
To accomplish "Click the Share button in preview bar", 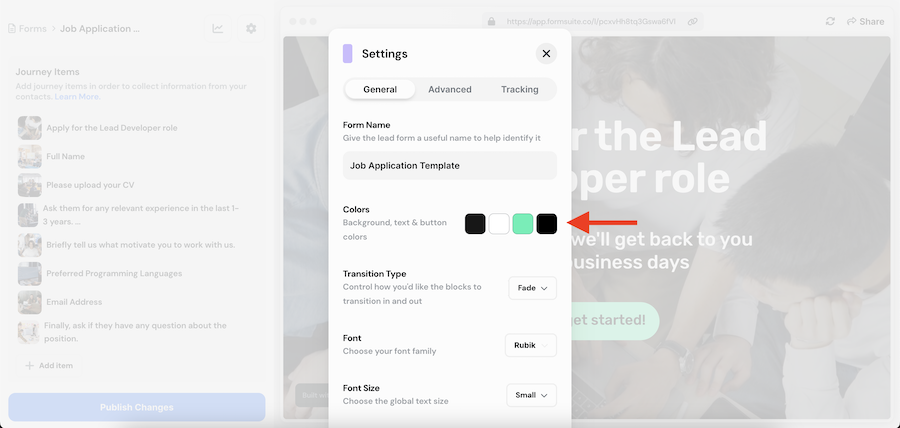I will pyautogui.click(x=865, y=21).
